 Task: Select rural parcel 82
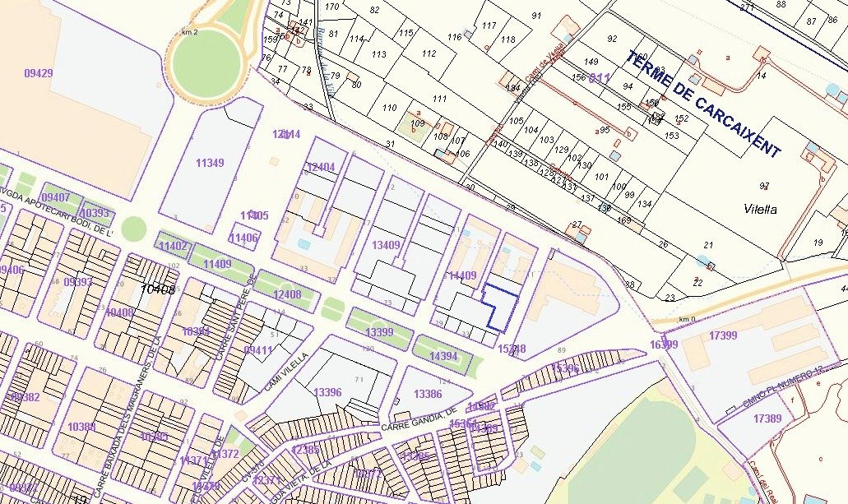(x=375, y=10)
